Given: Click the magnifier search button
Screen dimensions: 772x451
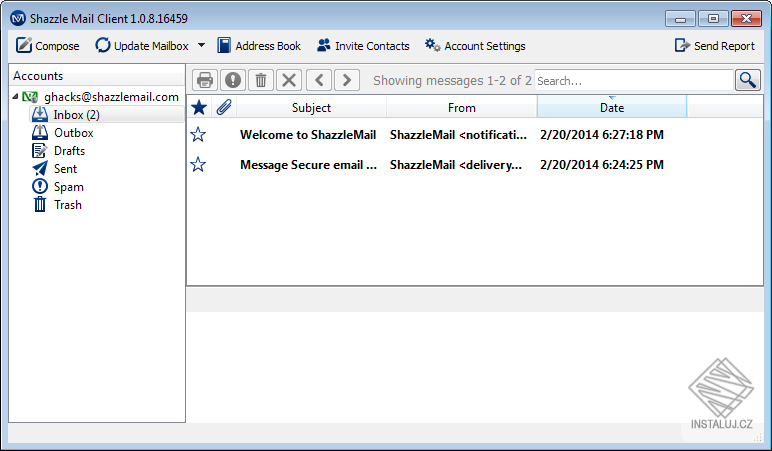Looking at the screenshot, I should click(x=747, y=80).
